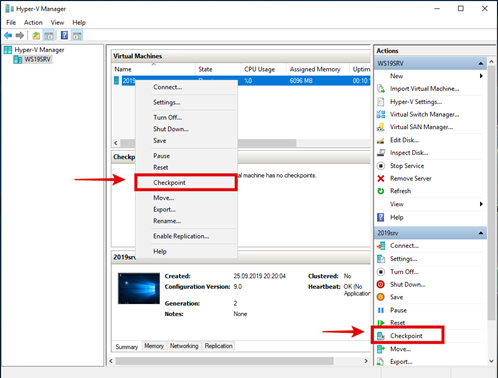This screenshot has height=378, width=498.
Task: Click Reset in the Actions pane
Action: tap(398, 323)
